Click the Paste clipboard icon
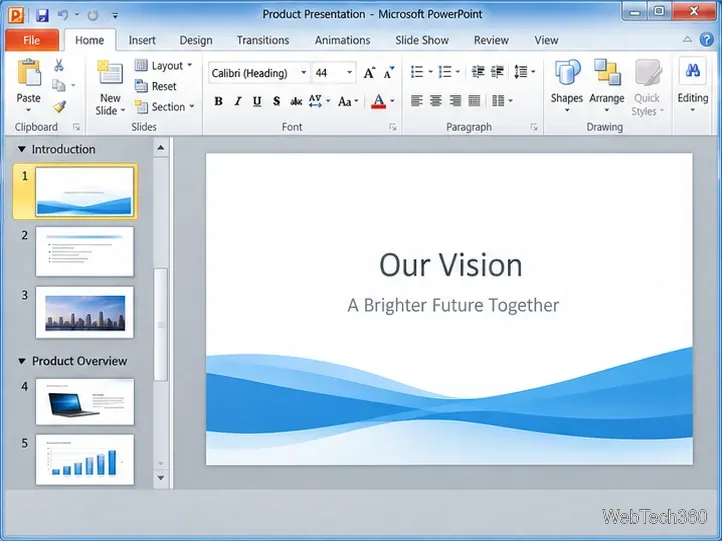This screenshot has height=541, width=722. [x=29, y=73]
